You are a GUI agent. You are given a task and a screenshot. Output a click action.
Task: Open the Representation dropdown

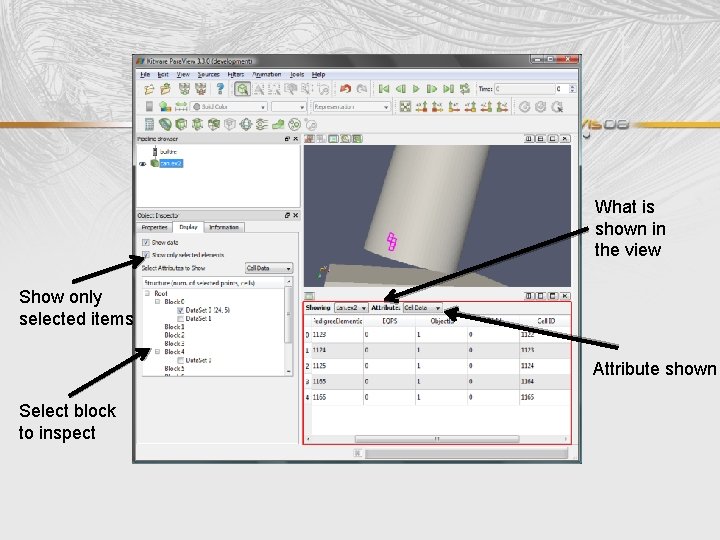[351, 107]
